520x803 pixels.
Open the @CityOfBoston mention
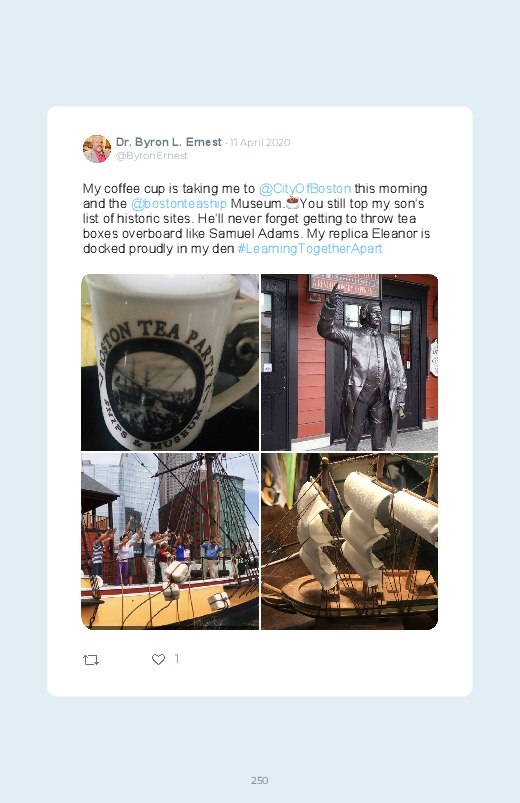[305, 188]
